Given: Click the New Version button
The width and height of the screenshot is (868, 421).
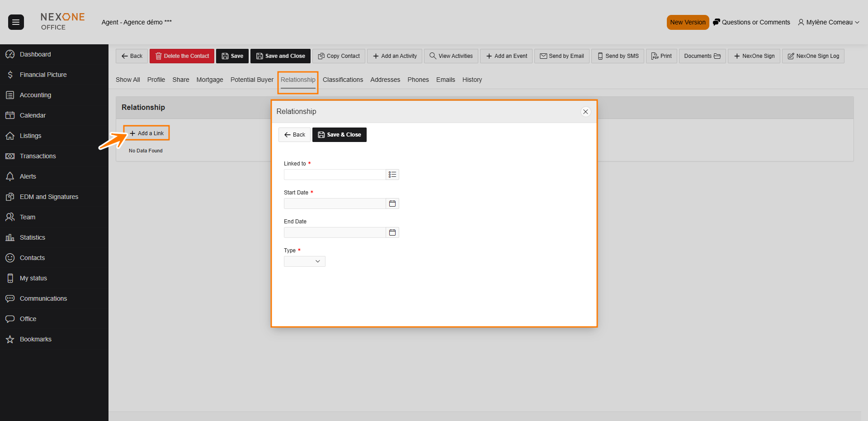Looking at the screenshot, I should click(x=688, y=22).
